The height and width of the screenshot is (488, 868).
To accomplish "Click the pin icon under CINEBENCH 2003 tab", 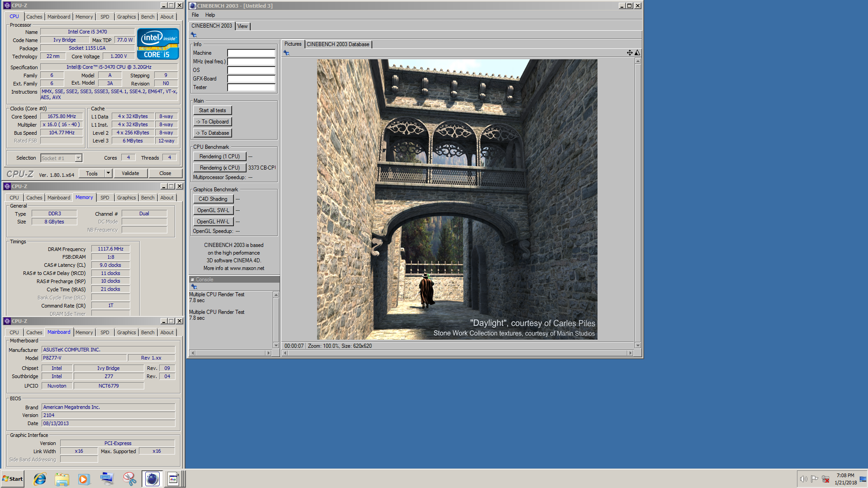I will click(x=194, y=35).
